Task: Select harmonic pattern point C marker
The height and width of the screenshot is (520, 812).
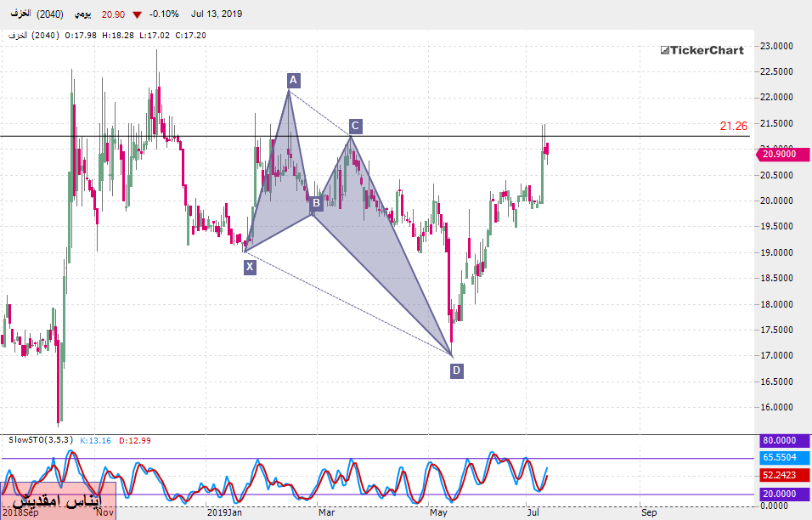Action: click(x=355, y=126)
